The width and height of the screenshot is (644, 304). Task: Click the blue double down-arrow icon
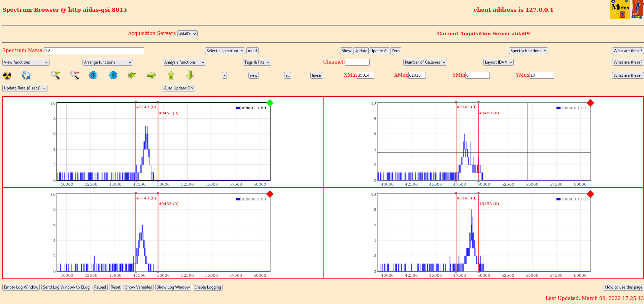coord(93,75)
